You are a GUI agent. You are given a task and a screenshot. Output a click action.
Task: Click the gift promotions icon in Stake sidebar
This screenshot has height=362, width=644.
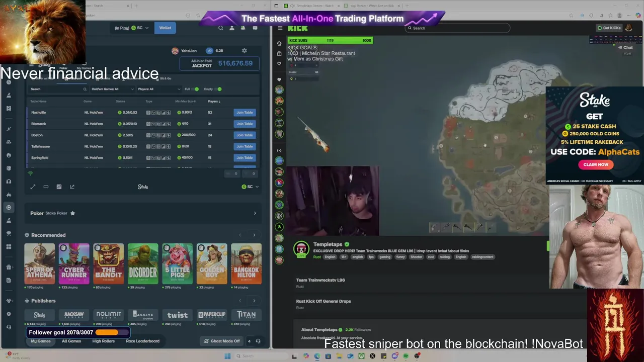[9, 267]
